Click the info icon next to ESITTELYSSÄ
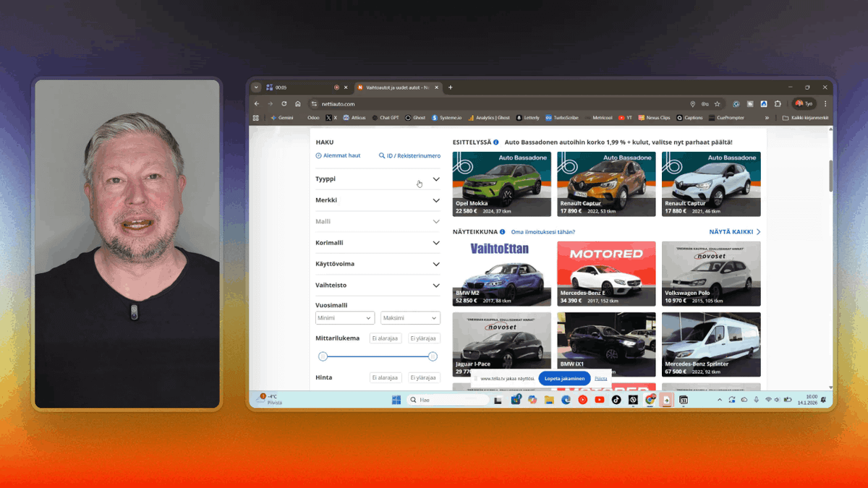The image size is (868, 488). [496, 142]
